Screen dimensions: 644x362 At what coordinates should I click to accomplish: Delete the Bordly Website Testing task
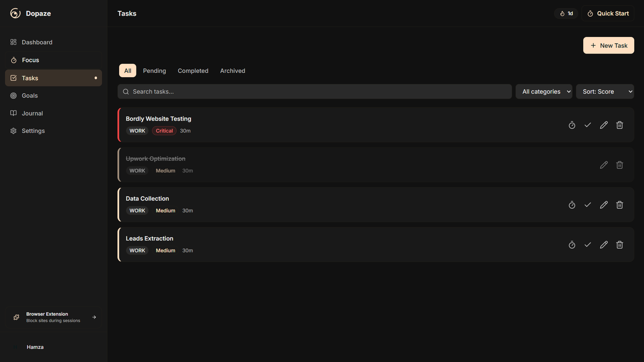tap(619, 125)
